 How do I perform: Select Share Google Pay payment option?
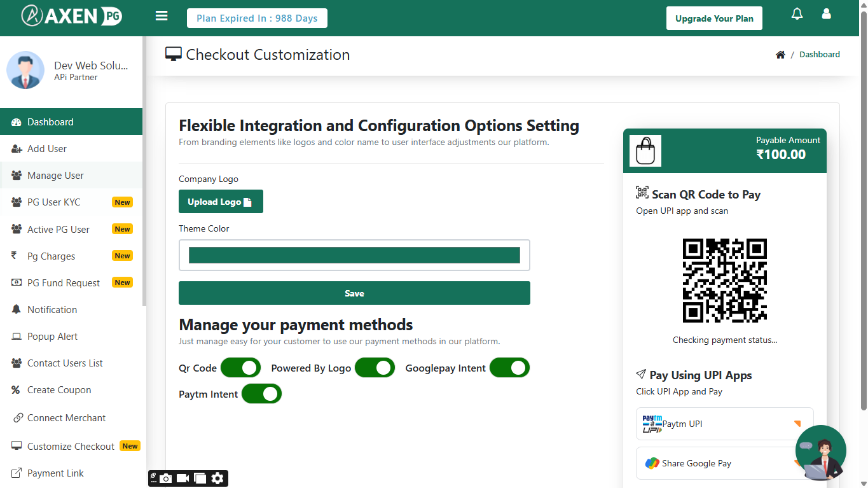[725, 463]
